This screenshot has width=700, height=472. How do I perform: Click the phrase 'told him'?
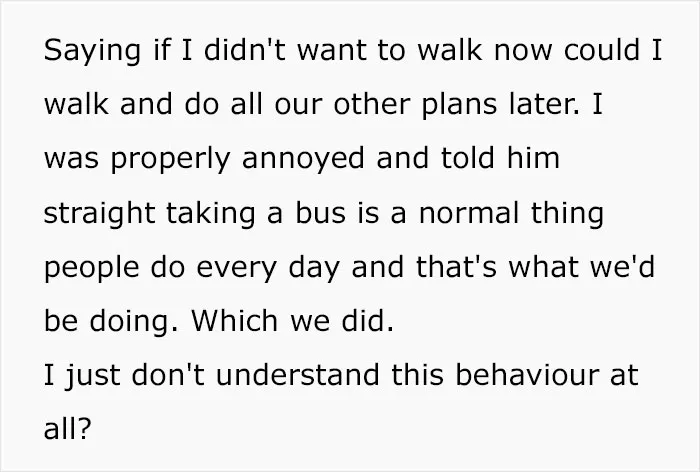pyautogui.click(x=500, y=158)
